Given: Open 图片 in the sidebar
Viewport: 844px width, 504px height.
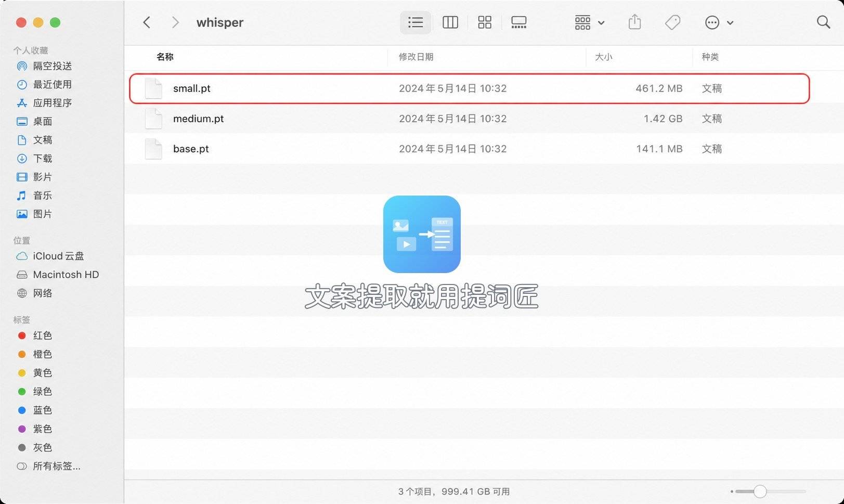Looking at the screenshot, I should pyautogui.click(x=42, y=214).
